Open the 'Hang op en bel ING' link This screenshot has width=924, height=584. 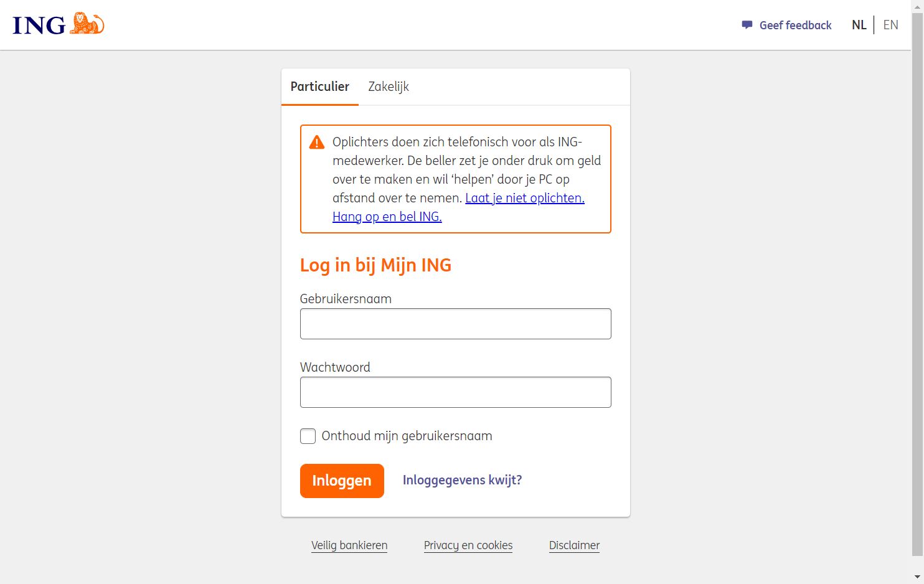tap(387, 217)
